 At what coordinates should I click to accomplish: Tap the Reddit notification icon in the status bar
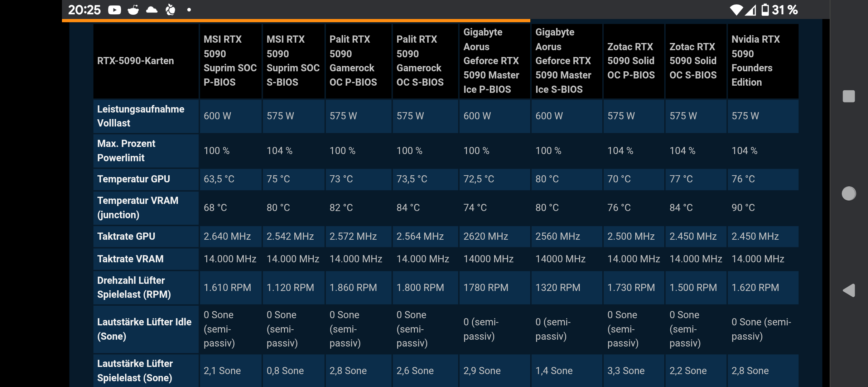pos(133,10)
